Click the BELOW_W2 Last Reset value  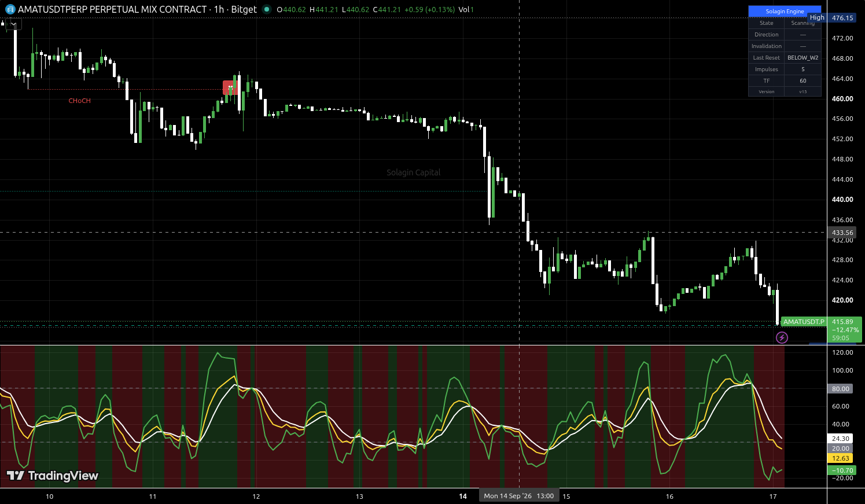(x=803, y=58)
